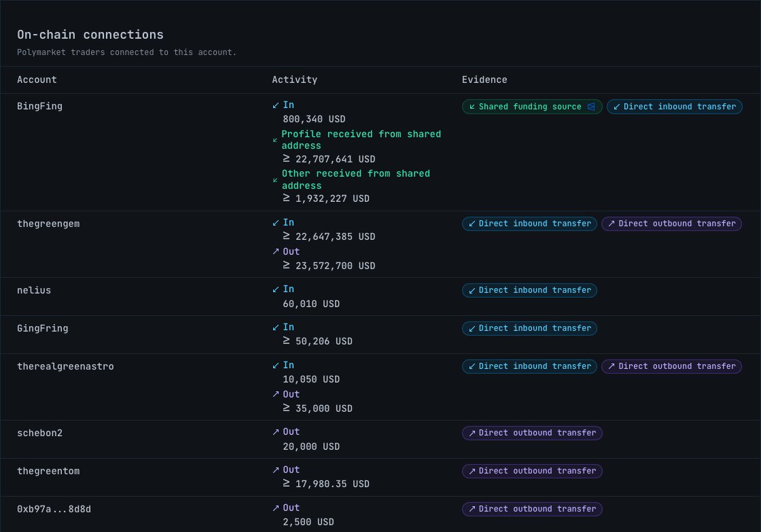Click the ≥ 22,647,385 USD amount
The image size is (761, 532).
tap(329, 237)
